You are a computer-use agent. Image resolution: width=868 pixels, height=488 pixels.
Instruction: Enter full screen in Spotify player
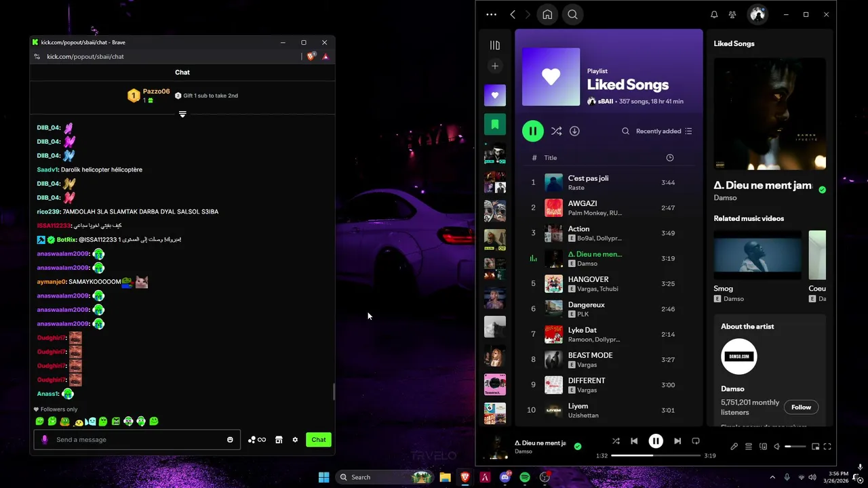(827, 447)
